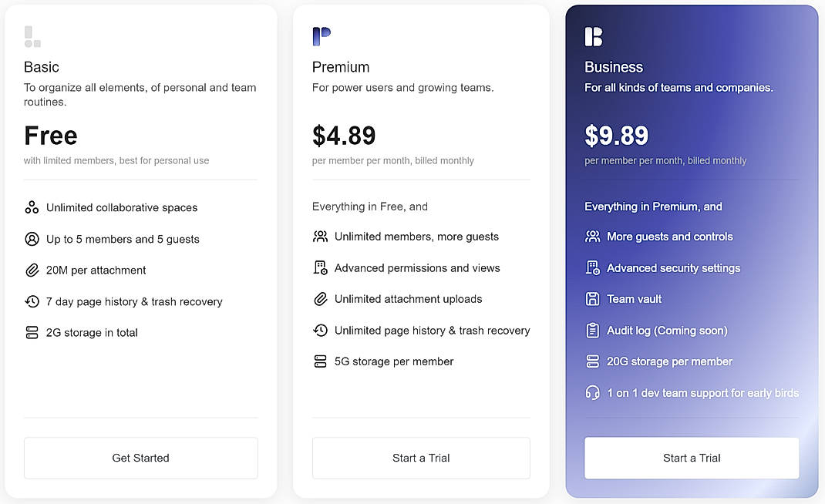Select the unlimited collaborative spaces icon
The height and width of the screenshot is (504, 825).
(32, 207)
